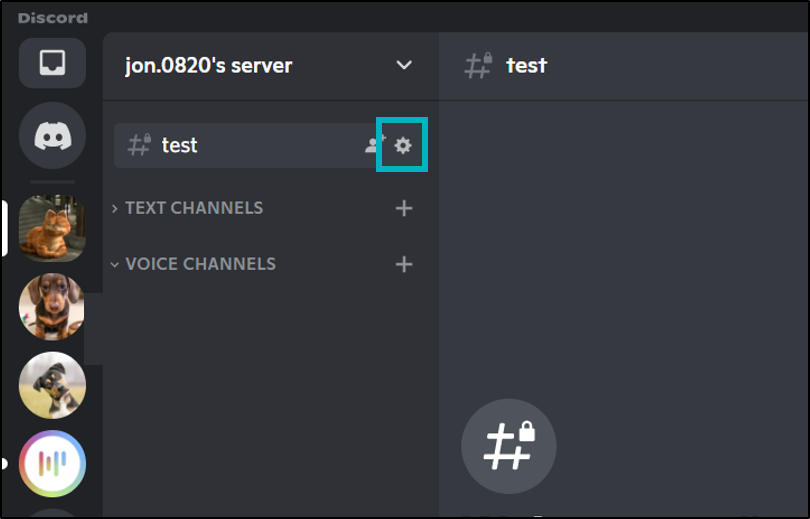Click the test channel title in header
The image size is (810, 519).
(x=527, y=66)
